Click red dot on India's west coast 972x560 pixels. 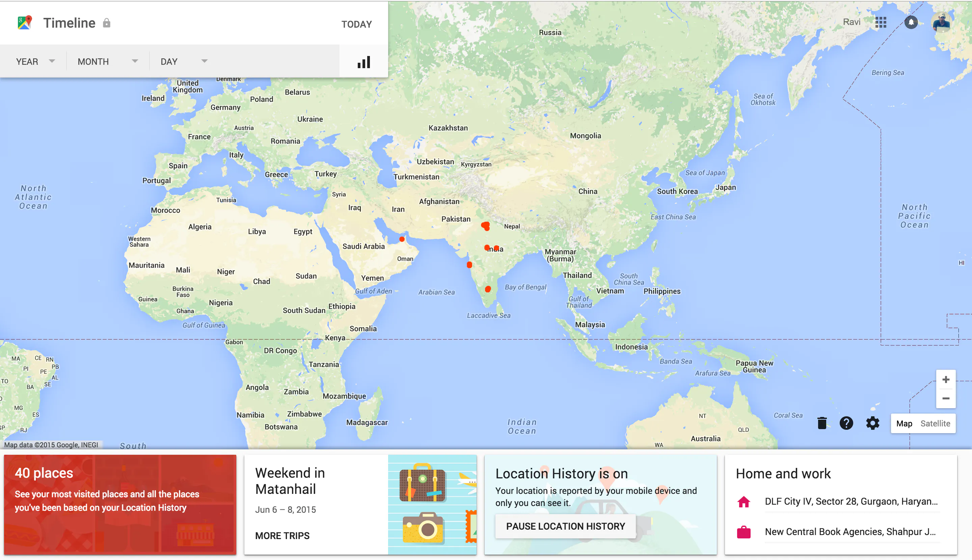pos(469,264)
